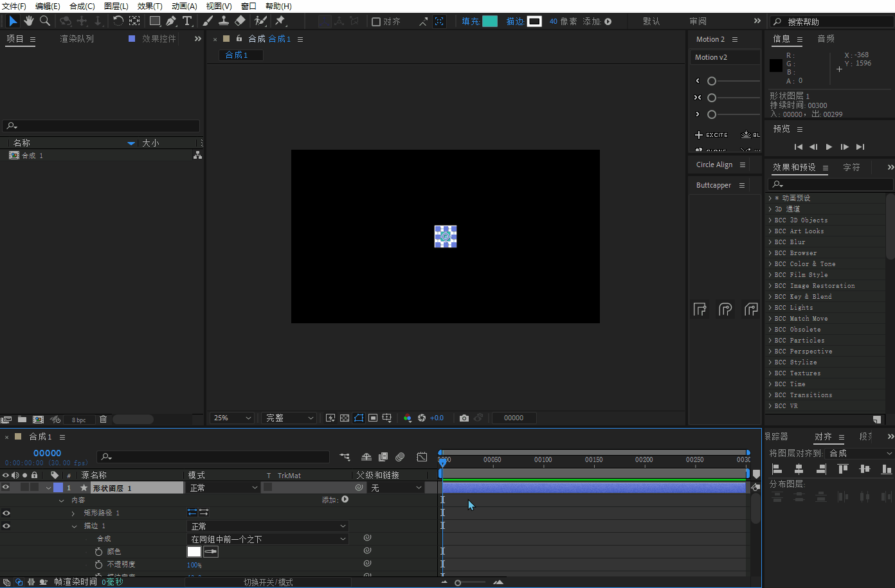The image size is (895, 588).
Task: Click the composition mini-flowchart icon
Action: point(345,457)
